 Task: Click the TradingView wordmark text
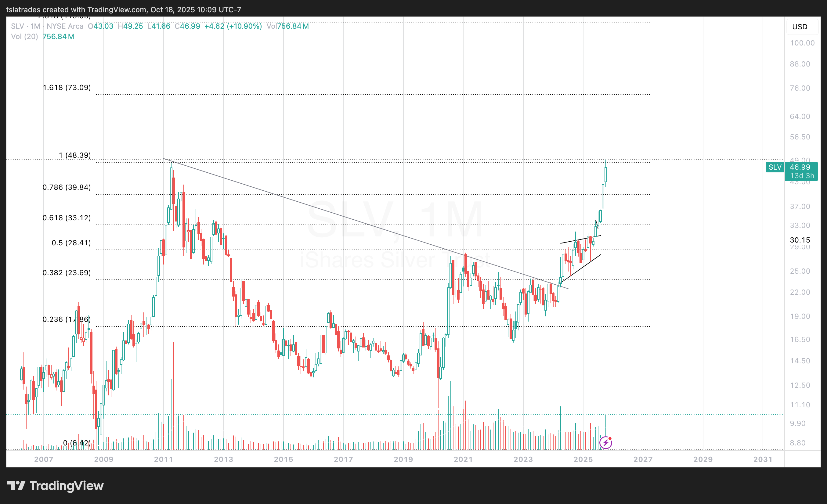coord(67,486)
